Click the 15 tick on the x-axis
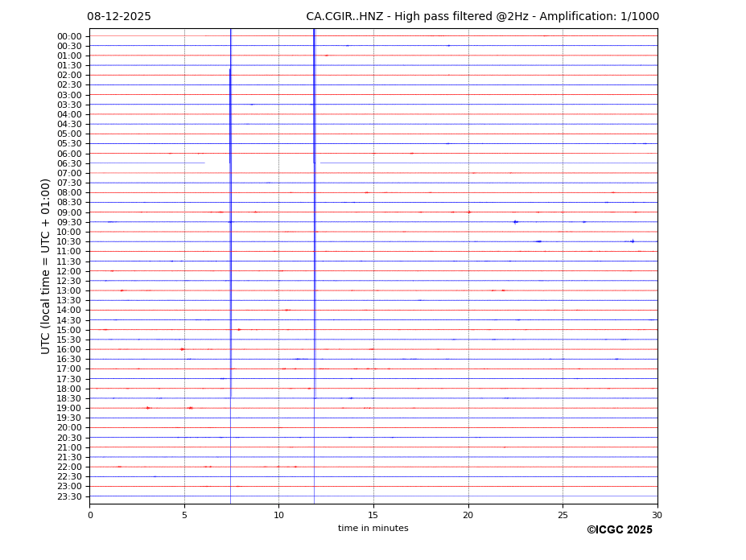The width and height of the screenshot is (746, 560). (x=373, y=515)
